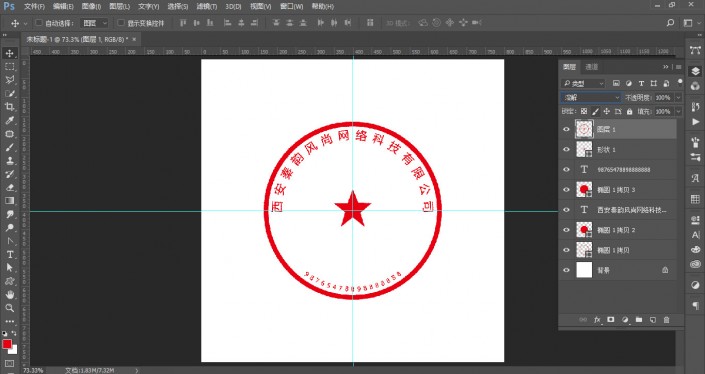Open the Layers panel menu icon

(x=678, y=67)
